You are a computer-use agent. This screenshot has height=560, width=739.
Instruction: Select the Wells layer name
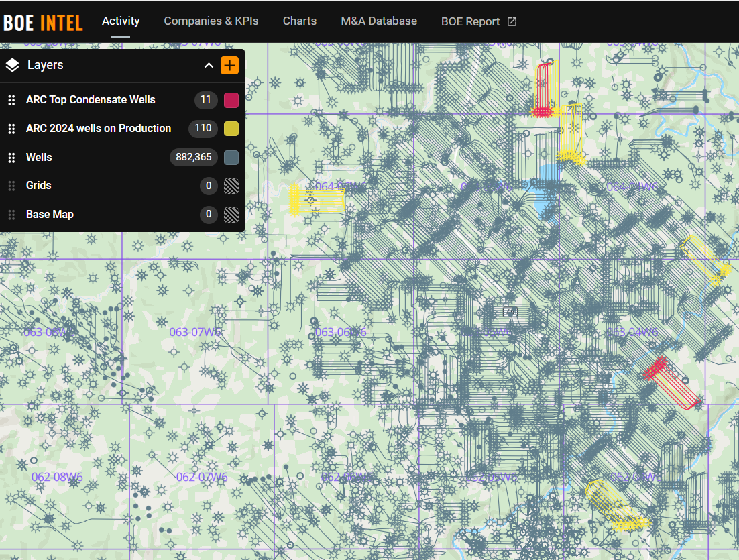coord(39,158)
